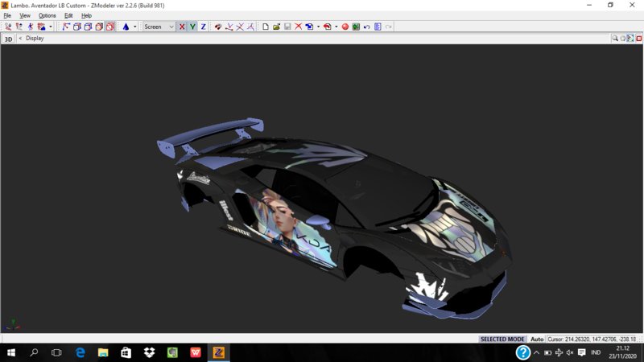Click the middle crossed-axes icon
The image size is (644, 362).
240,27
